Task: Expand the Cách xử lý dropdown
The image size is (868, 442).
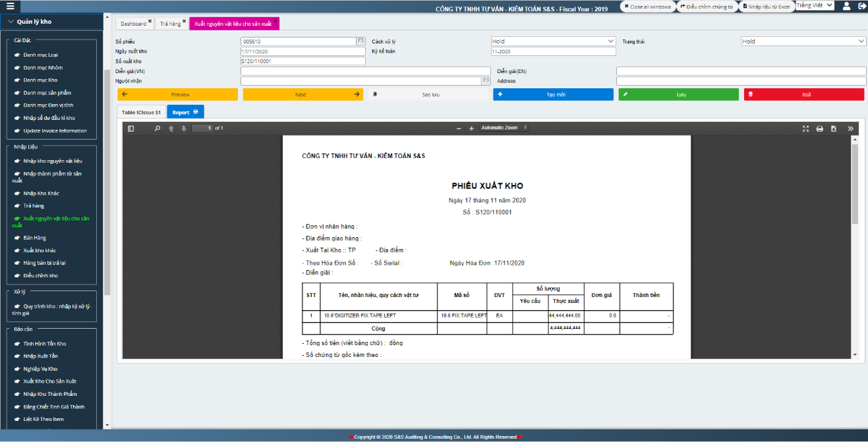Action: click(553, 41)
